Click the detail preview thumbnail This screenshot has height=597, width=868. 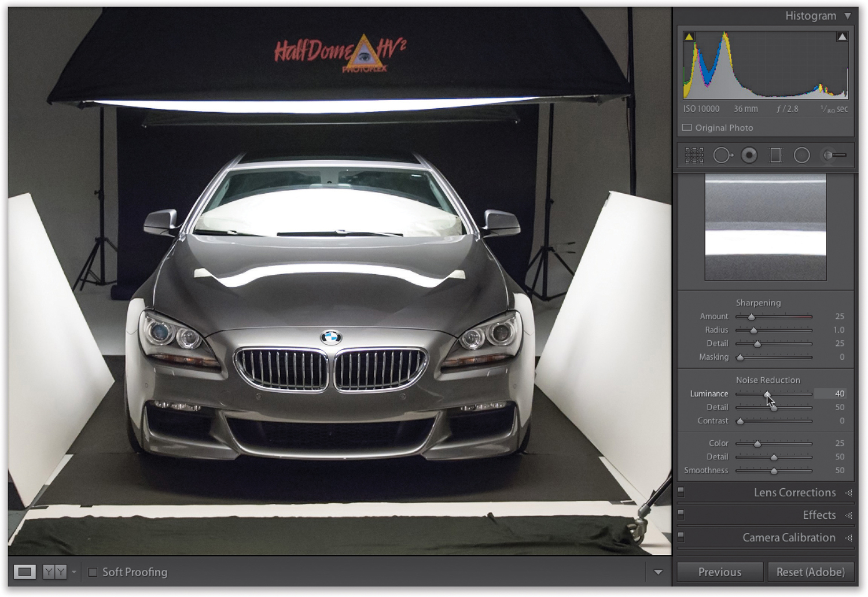click(766, 227)
